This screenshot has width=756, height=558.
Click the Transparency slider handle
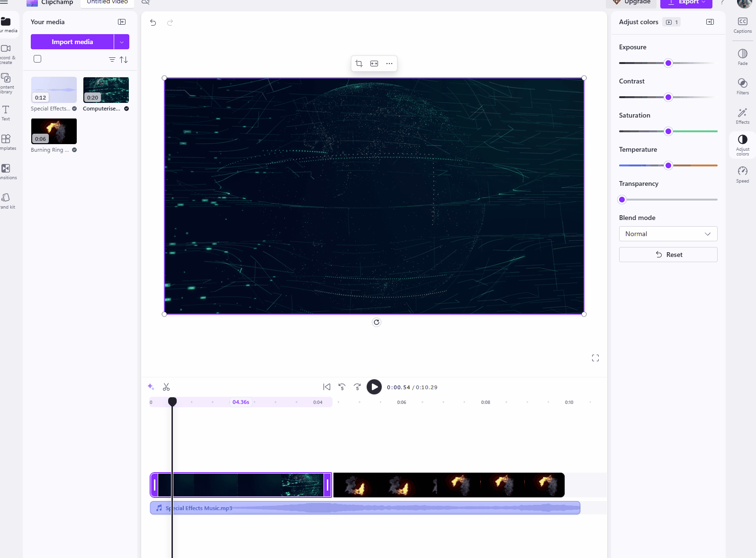click(622, 200)
